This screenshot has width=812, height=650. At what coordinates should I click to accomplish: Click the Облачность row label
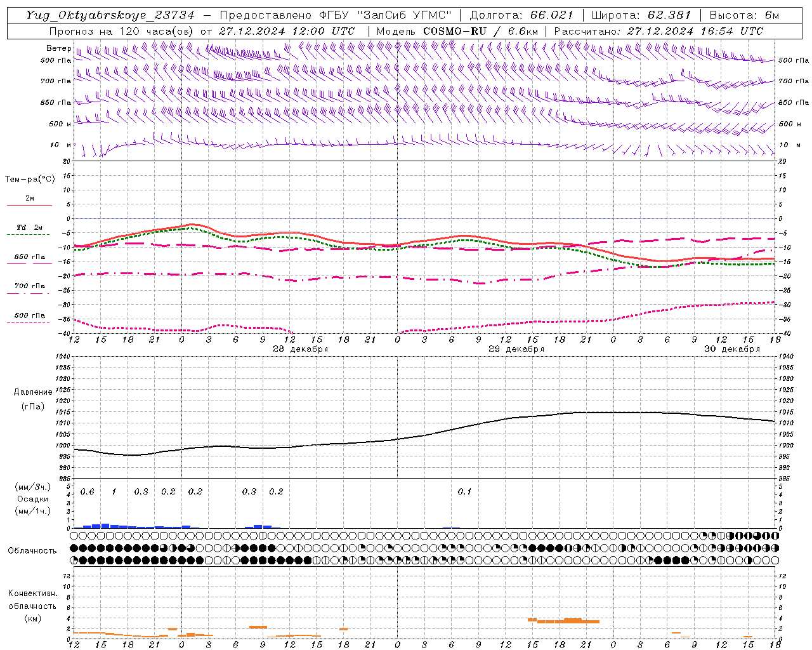coord(32,551)
